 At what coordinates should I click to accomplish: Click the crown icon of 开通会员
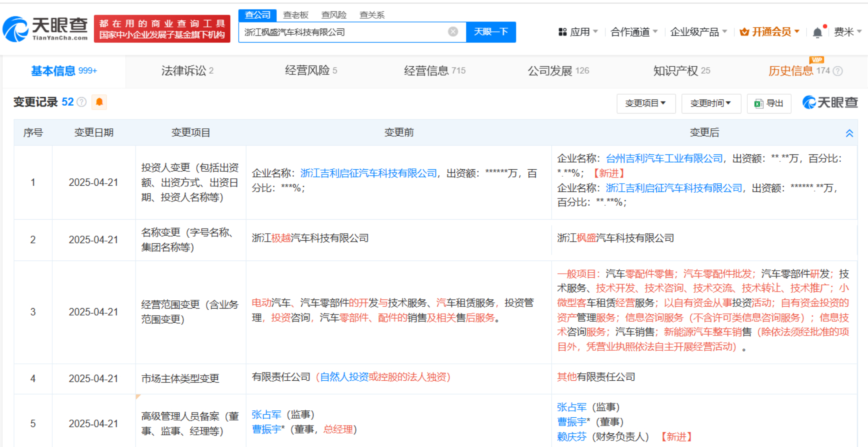(744, 32)
